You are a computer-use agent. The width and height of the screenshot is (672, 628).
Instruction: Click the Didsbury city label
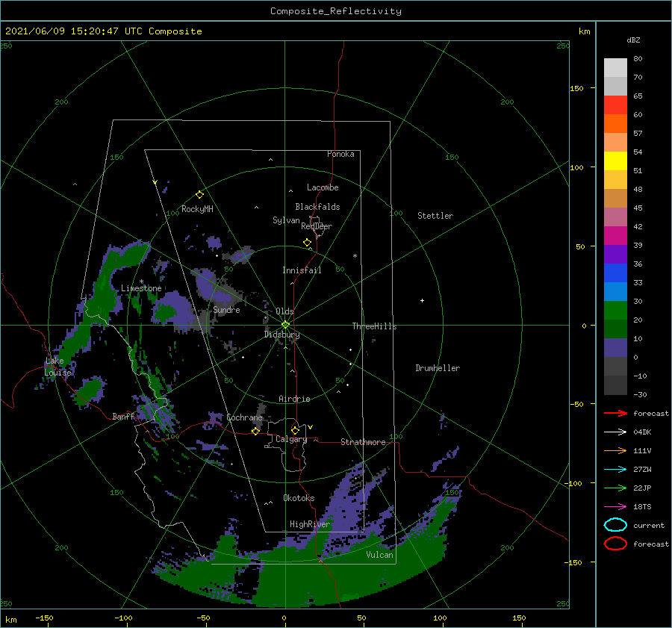click(281, 335)
